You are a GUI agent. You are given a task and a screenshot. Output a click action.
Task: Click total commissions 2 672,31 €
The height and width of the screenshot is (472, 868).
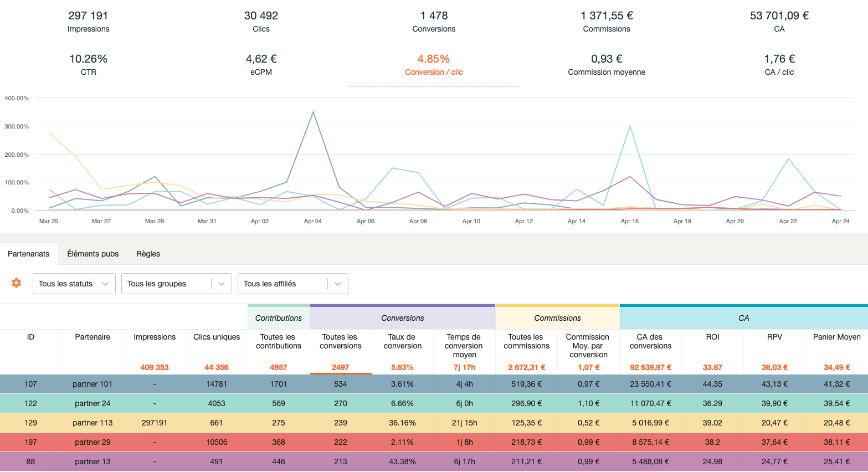(x=526, y=367)
